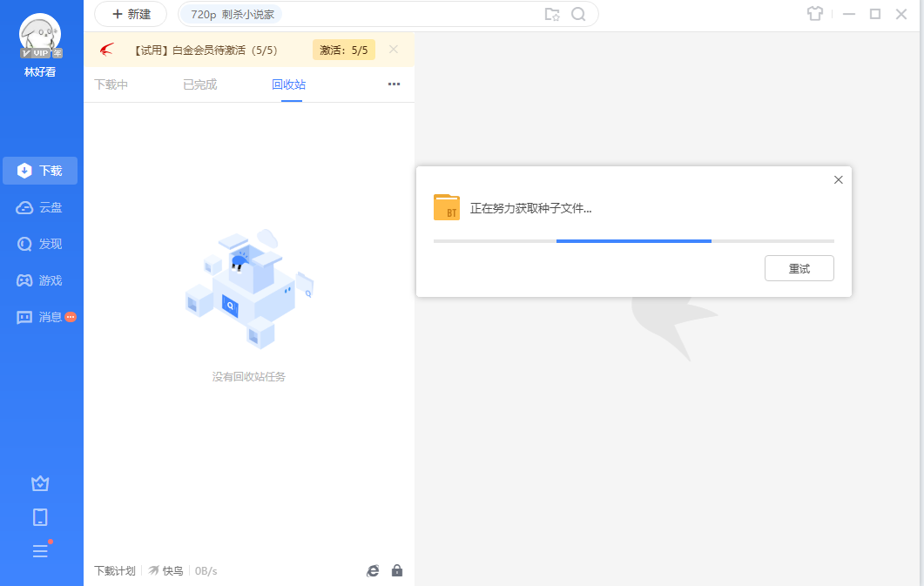Open the mobile phone connection icon

pos(39,516)
